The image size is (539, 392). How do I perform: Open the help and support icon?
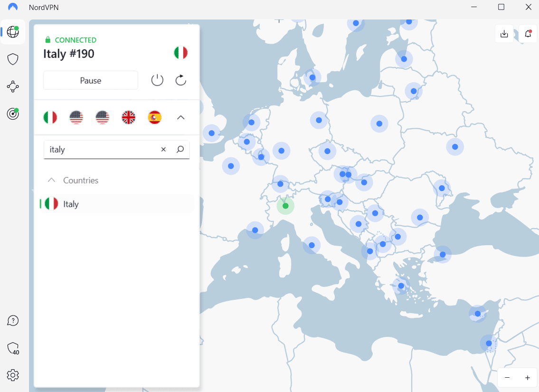point(13,320)
